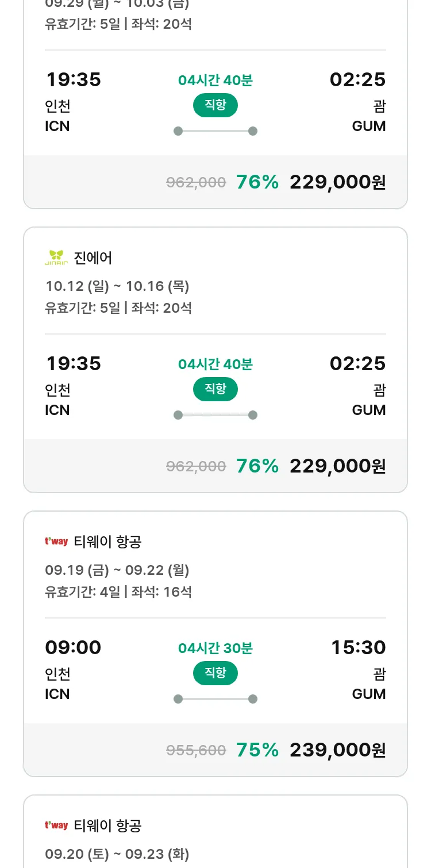Viewport: 431px width, 868px height.
Task: Tap the 직항 badge on the 09.29 flight card
Action: [215, 105]
